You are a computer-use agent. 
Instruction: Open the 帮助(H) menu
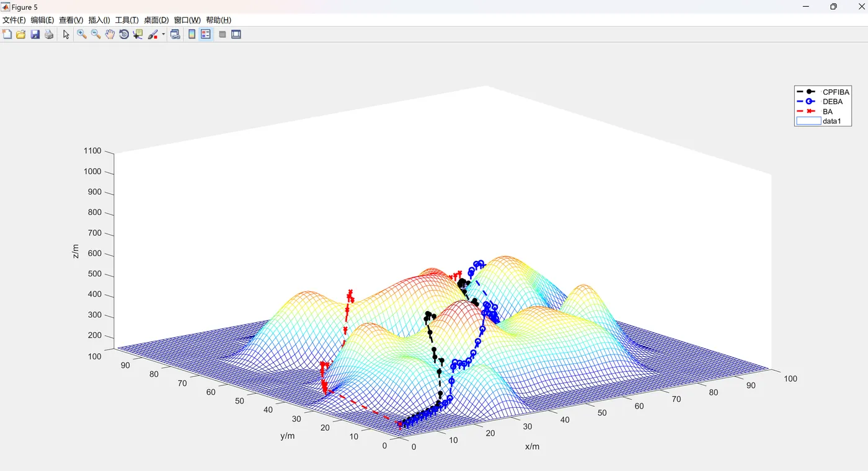coord(218,20)
